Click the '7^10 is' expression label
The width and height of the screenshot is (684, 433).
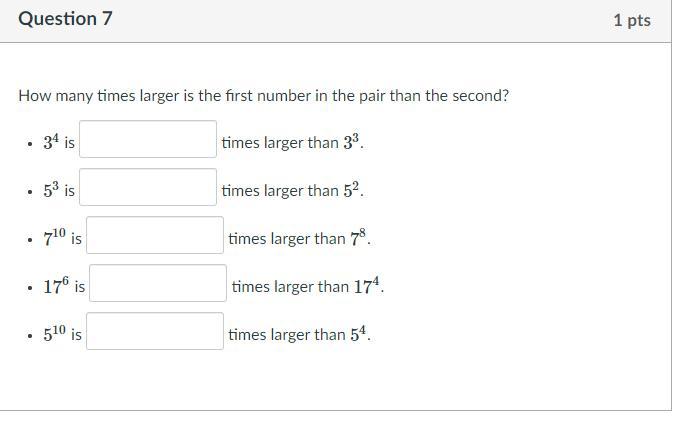tap(62, 238)
